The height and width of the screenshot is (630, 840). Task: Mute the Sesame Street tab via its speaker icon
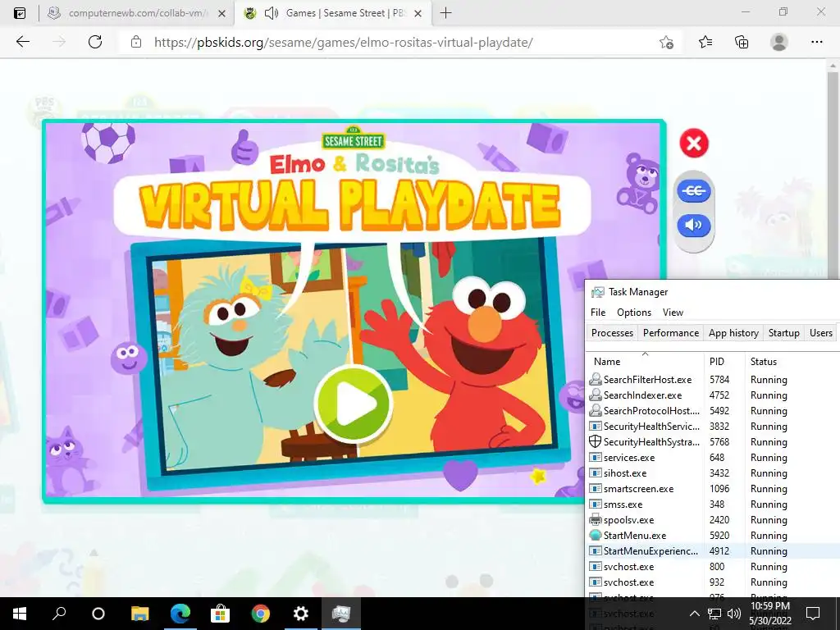272,13
